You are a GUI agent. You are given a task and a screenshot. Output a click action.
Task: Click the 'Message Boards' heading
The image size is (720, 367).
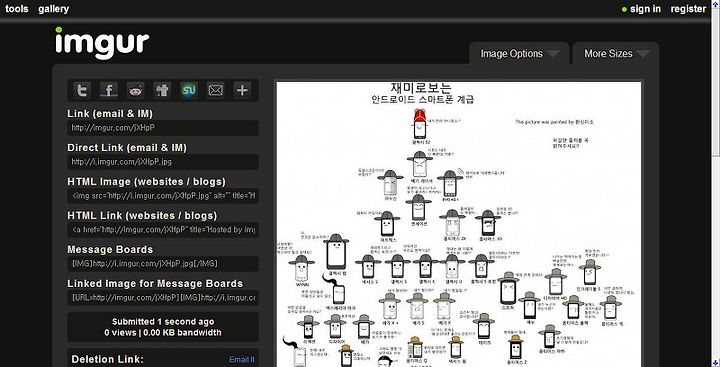(110, 249)
